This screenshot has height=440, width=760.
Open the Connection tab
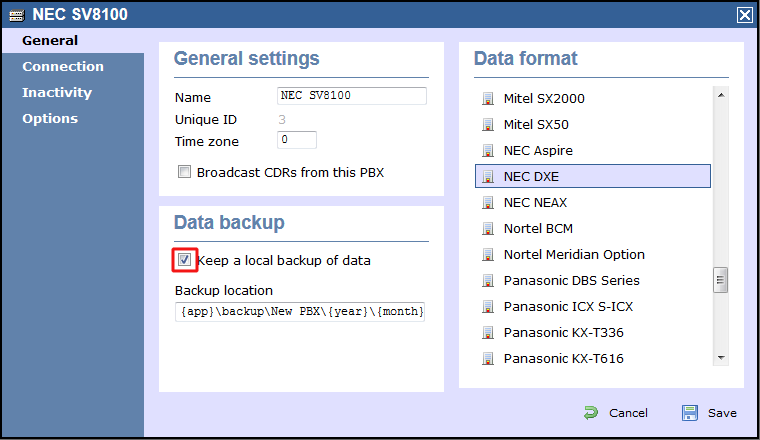tap(63, 66)
